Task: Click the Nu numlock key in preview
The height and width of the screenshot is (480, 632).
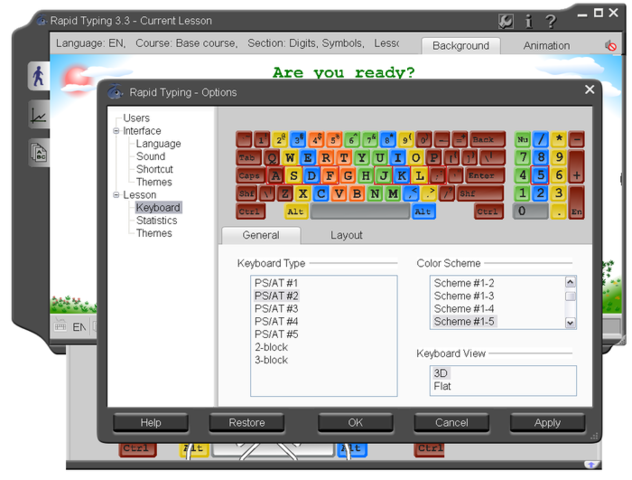Action: coord(522,139)
